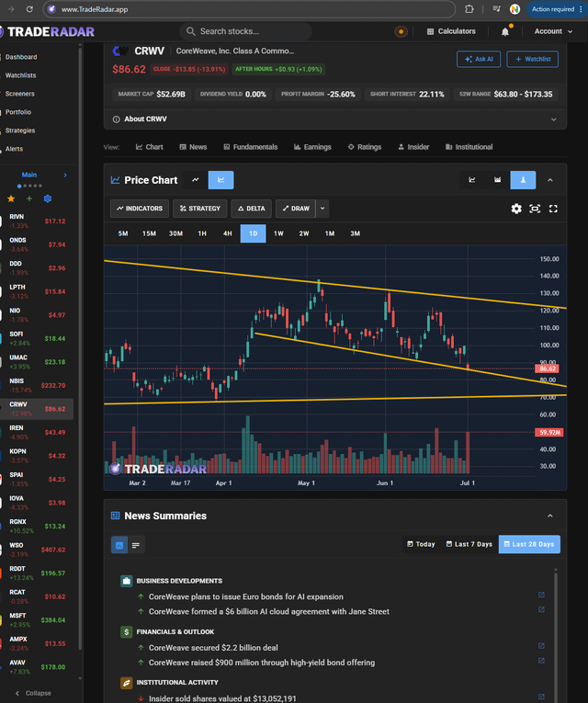Switch to simple line chart mode
Image resolution: width=588 pixels, height=703 pixels.
pos(196,180)
